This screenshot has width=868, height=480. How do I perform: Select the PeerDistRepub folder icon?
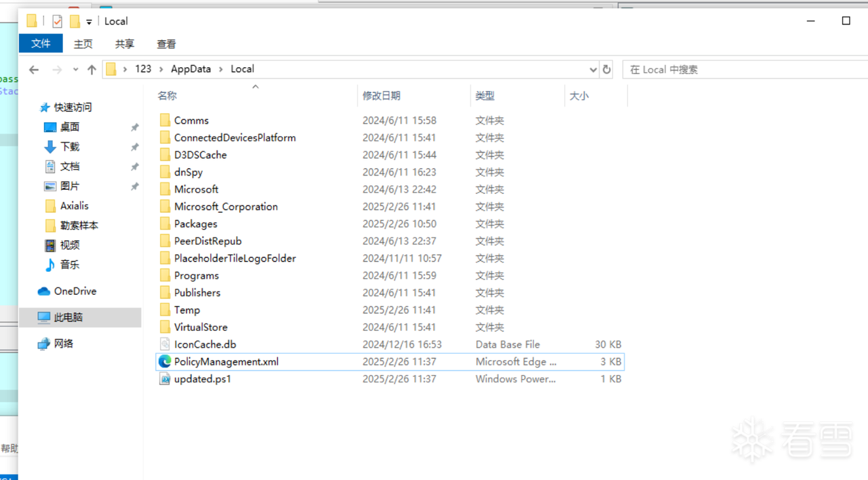click(164, 241)
